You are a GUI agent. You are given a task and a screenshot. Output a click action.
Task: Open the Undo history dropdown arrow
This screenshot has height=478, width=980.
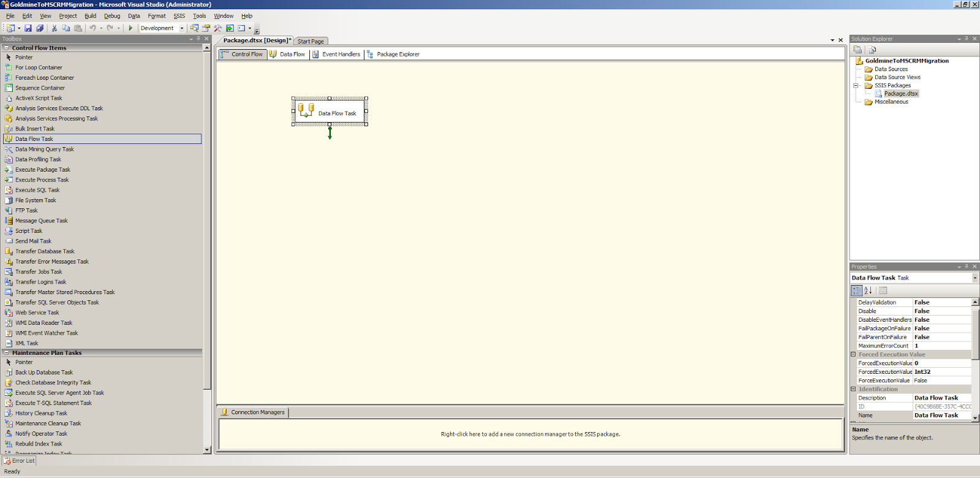[x=101, y=28]
